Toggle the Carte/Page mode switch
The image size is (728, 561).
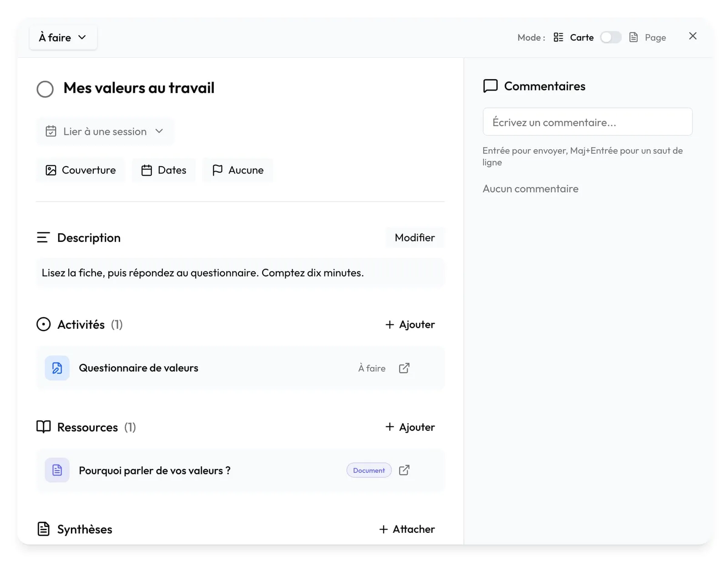(x=611, y=37)
